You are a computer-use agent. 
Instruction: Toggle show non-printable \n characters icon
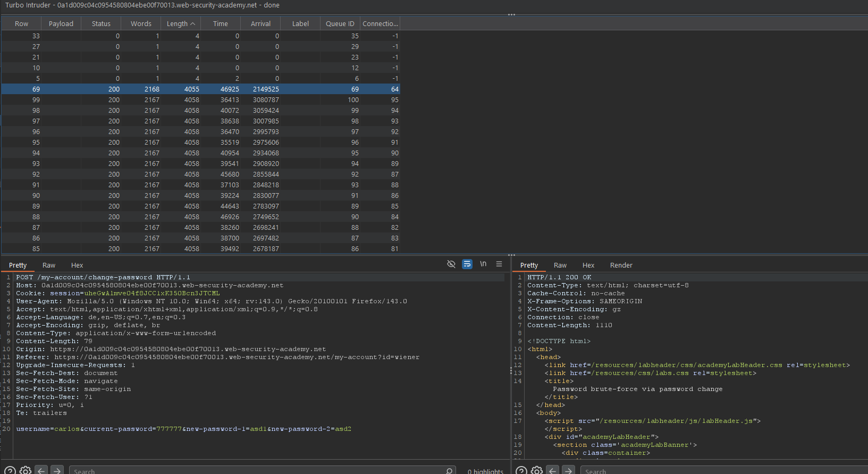click(x=483, y=264)
